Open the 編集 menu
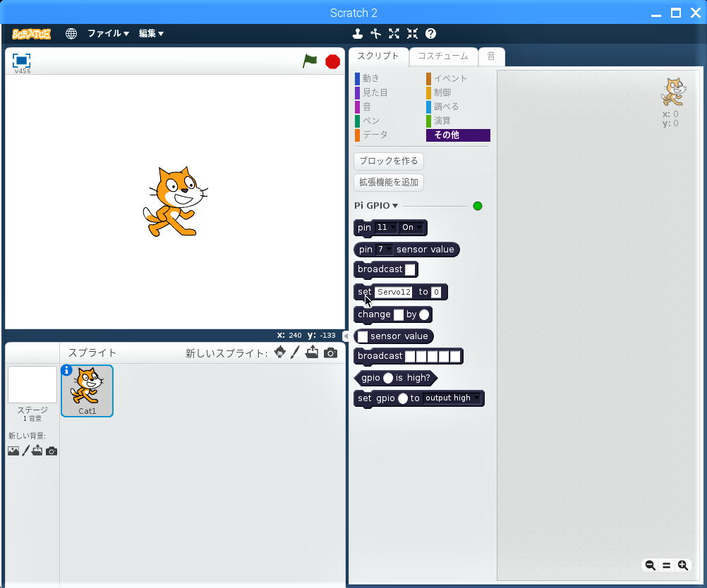This screenshot has height=588, width=707. click(151, 33)
